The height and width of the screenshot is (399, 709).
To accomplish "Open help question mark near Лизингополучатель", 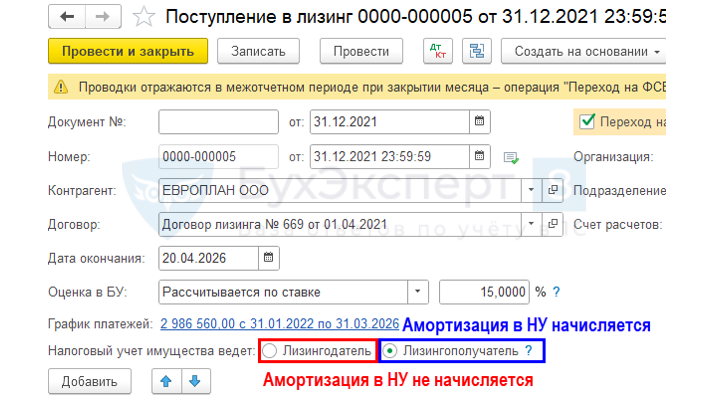I will click(x=529, y=351).
